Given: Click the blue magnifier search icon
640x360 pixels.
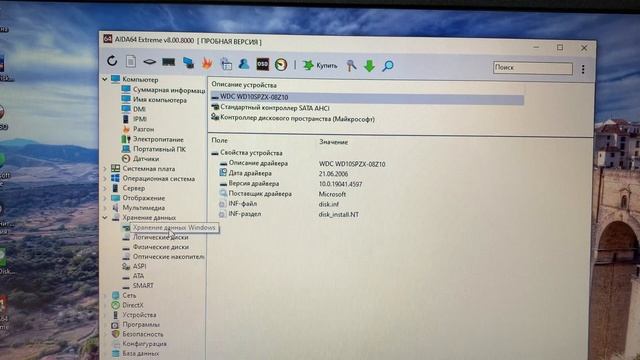Looking at the screenshot, I should tap(387, 66).
